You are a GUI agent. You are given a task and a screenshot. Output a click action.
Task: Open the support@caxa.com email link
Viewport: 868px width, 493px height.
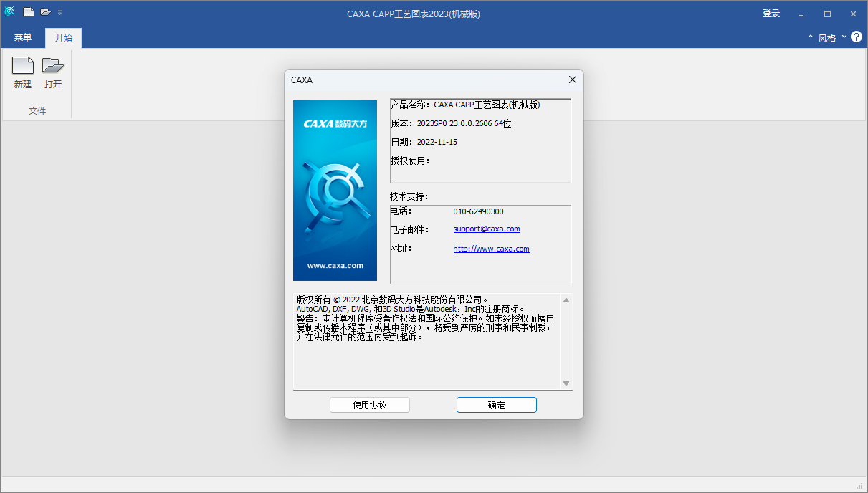point(487,229)
